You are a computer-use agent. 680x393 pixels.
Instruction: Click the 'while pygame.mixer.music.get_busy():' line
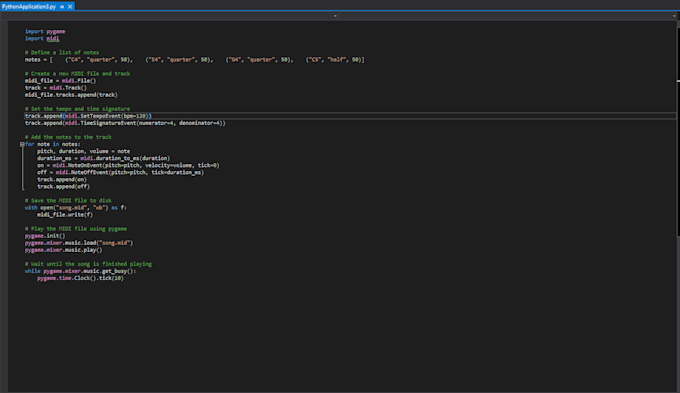(x=80, y=271)
